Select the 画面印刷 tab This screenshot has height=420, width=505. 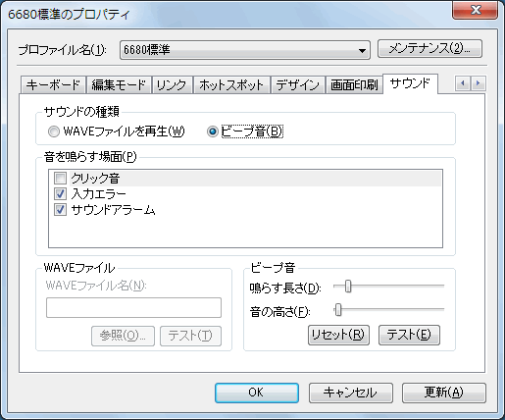coord(354,85)
